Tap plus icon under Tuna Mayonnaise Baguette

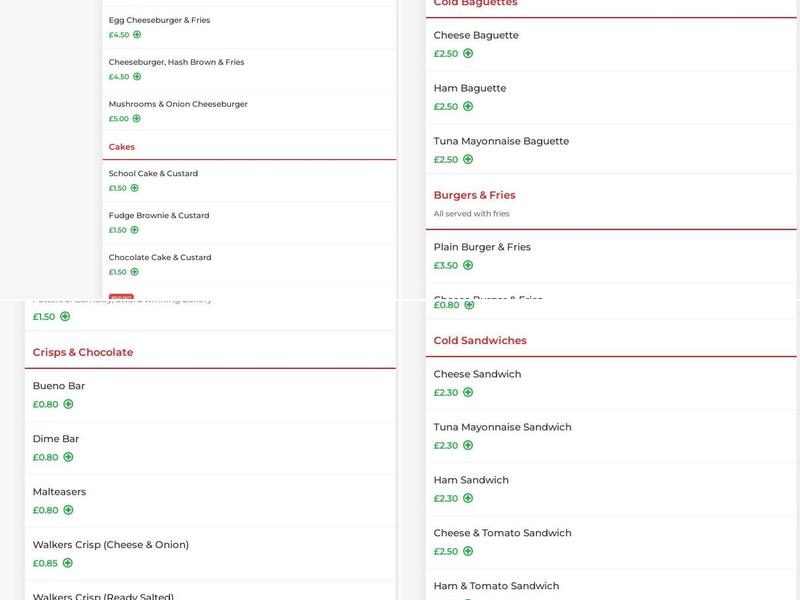point(468,160)
